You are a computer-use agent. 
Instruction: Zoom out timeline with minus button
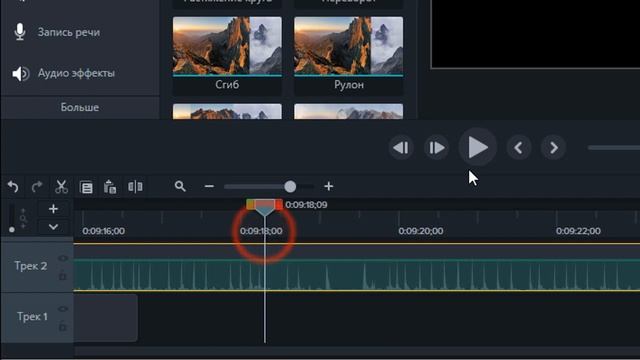pyautogui.click(x=209, y=187)
